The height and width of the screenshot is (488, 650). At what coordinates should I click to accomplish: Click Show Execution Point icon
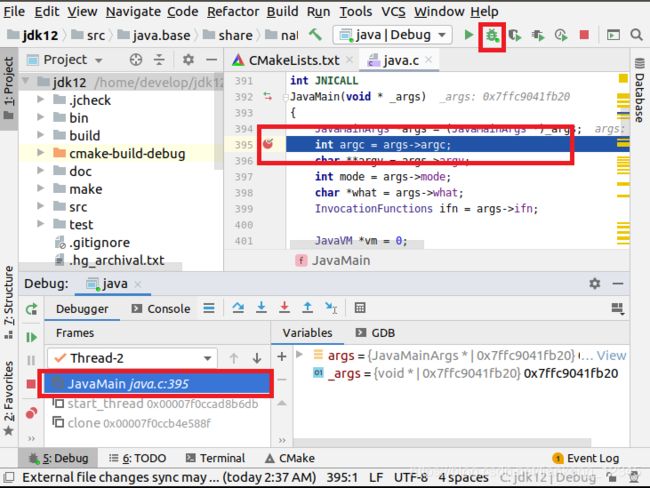209,308
